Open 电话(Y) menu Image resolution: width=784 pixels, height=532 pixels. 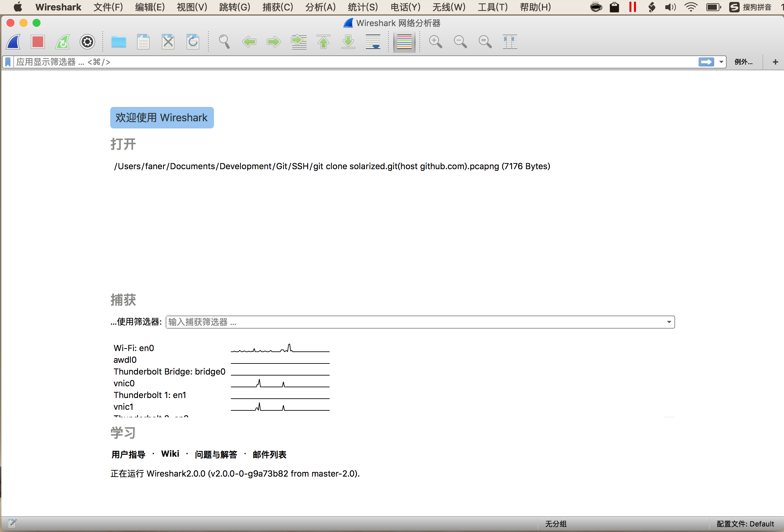[405, 7]
